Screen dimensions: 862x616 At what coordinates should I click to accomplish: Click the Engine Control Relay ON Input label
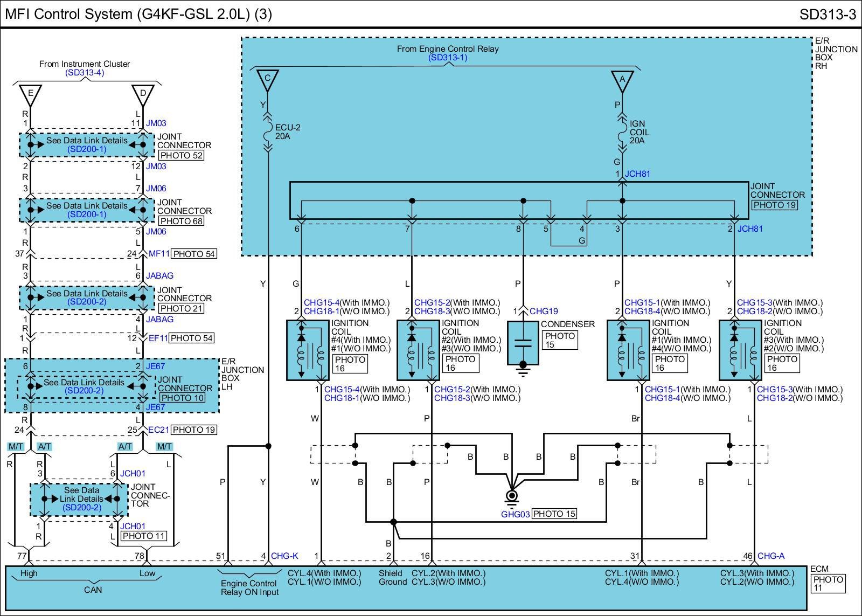[x=249, y=587]
